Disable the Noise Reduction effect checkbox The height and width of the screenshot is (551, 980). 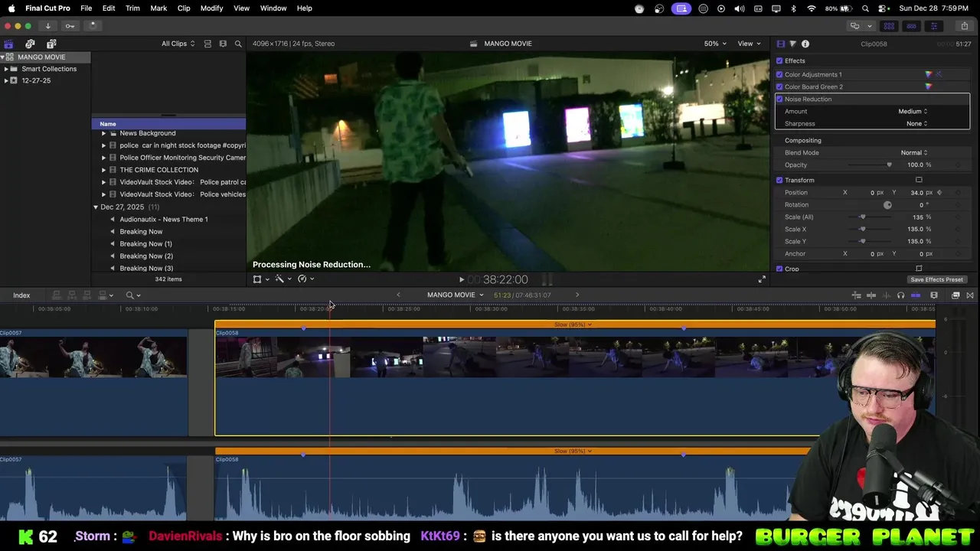coord(779,99)
